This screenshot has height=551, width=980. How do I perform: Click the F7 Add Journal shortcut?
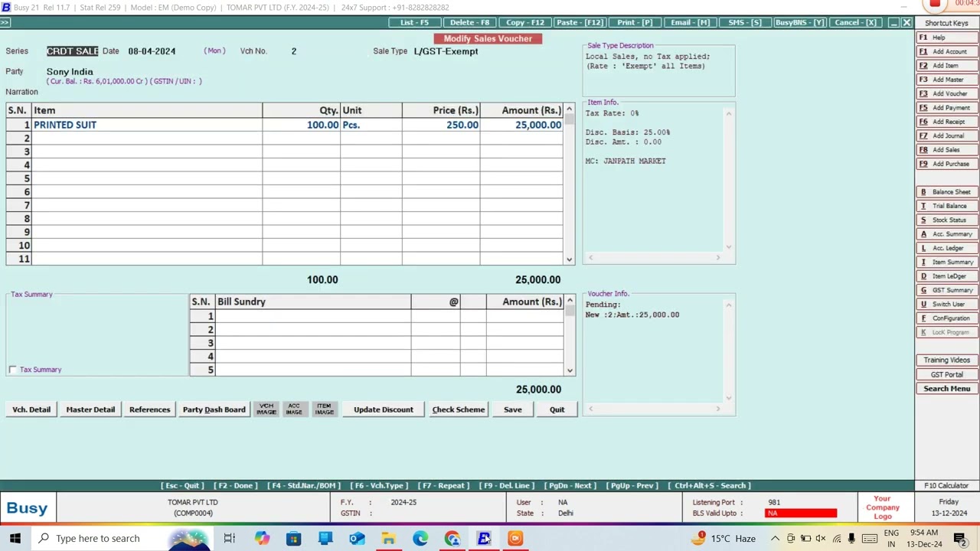tap(947, 135)
